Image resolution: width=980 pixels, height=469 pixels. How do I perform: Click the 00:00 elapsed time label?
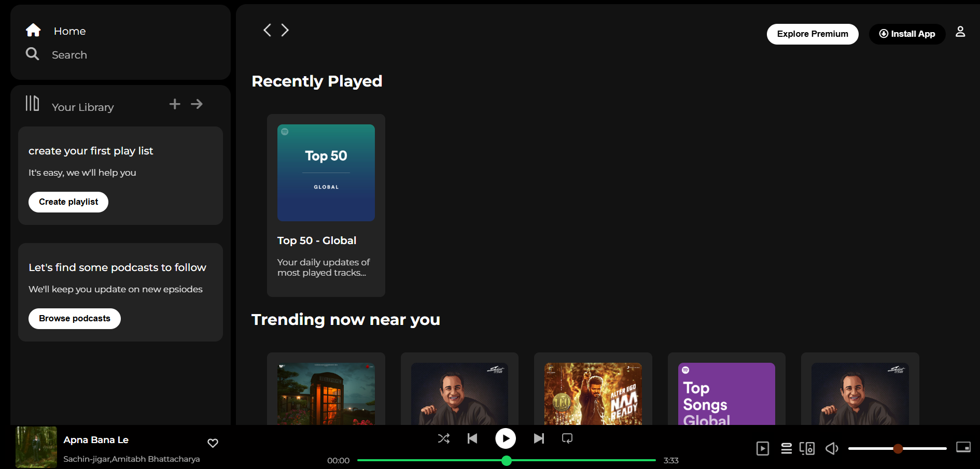(338, 460)
